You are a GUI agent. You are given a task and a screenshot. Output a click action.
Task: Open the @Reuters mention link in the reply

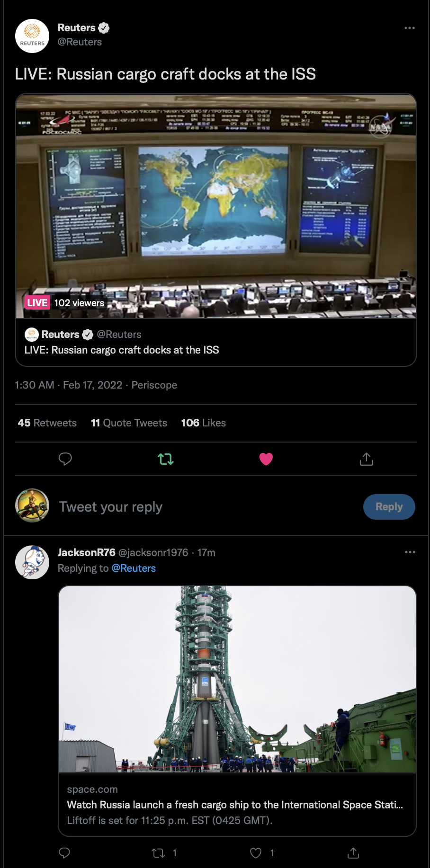[134, 568]
